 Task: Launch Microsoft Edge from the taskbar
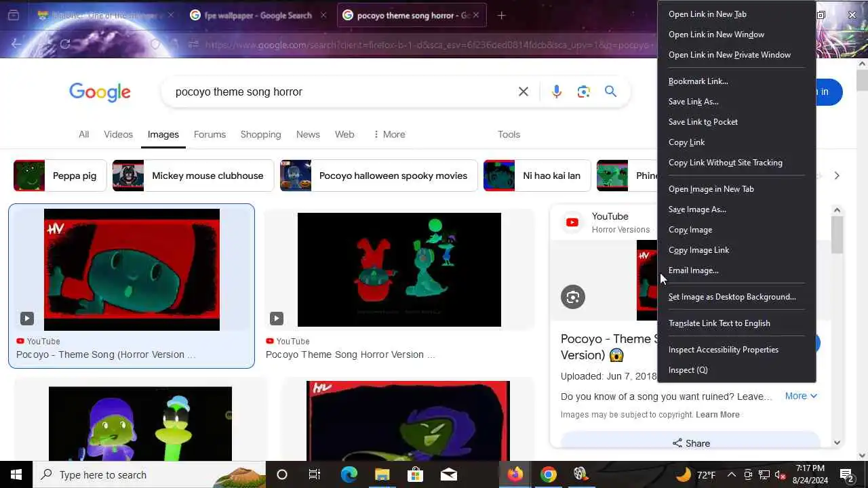coord(349,474)
